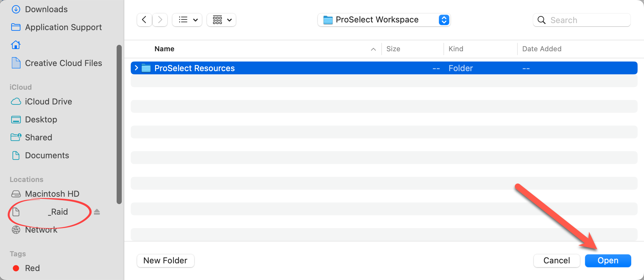Go to Network in sidebar

(41, 230)
